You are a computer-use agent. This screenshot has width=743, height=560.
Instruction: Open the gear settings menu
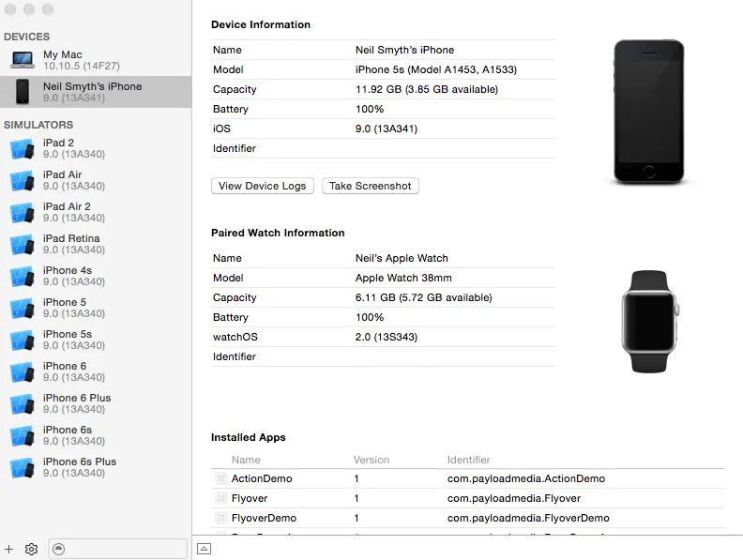(x=31, y=549)
